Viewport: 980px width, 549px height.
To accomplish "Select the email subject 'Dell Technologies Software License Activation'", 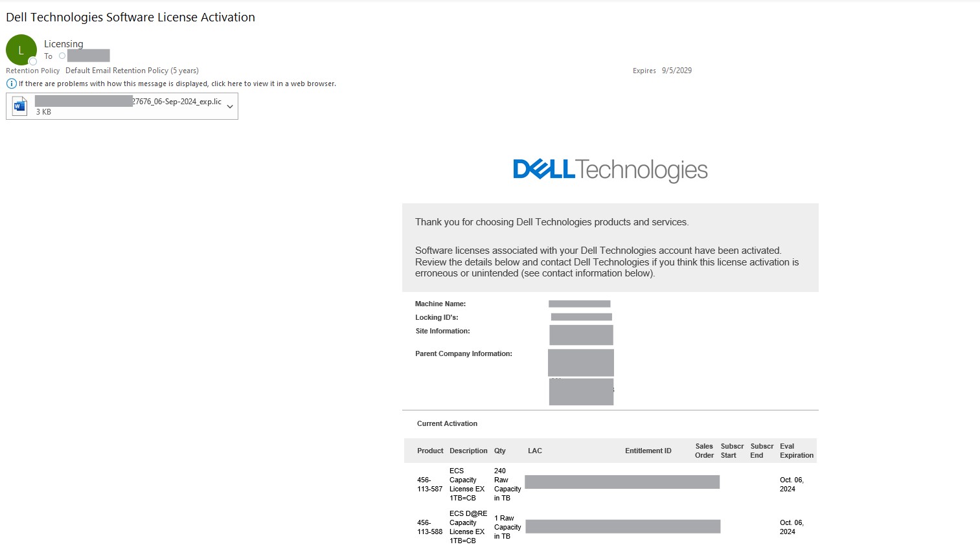I will tap(131, 17).
